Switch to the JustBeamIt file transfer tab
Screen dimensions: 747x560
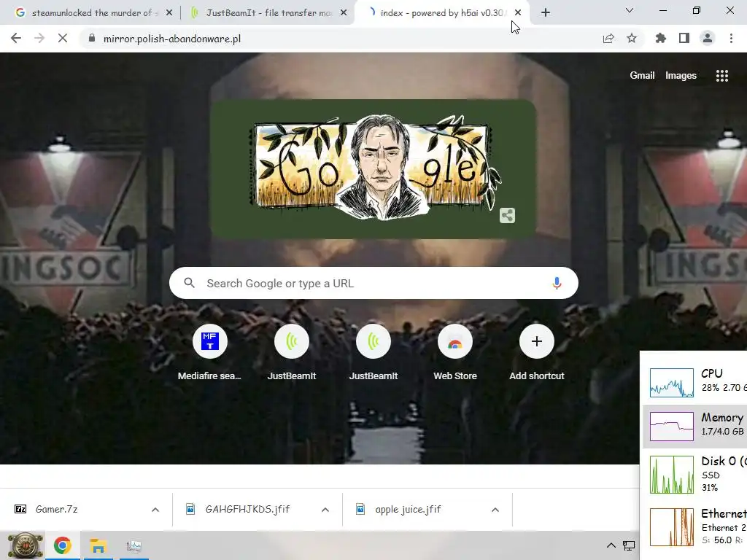coord(267,13)
